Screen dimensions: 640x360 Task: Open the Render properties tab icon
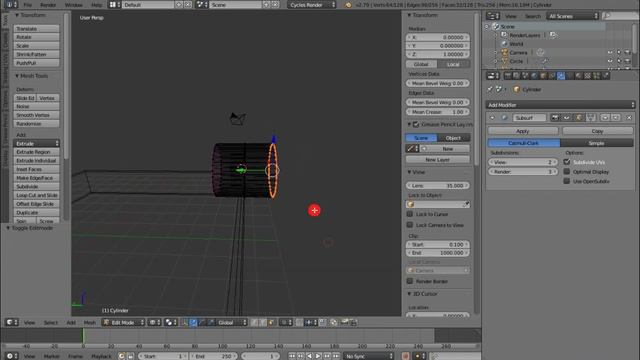(508, 76)
